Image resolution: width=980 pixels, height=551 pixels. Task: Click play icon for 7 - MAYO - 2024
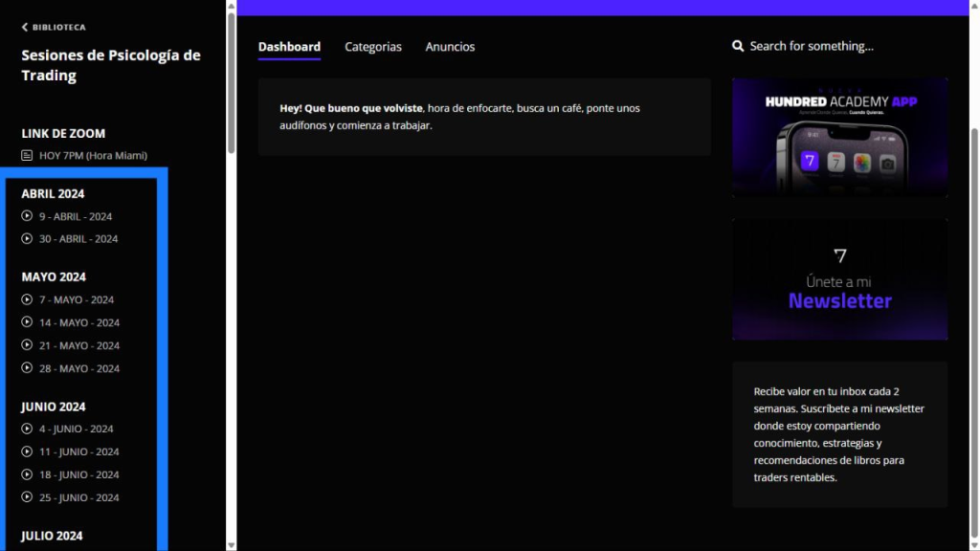(x=28, y=299)
